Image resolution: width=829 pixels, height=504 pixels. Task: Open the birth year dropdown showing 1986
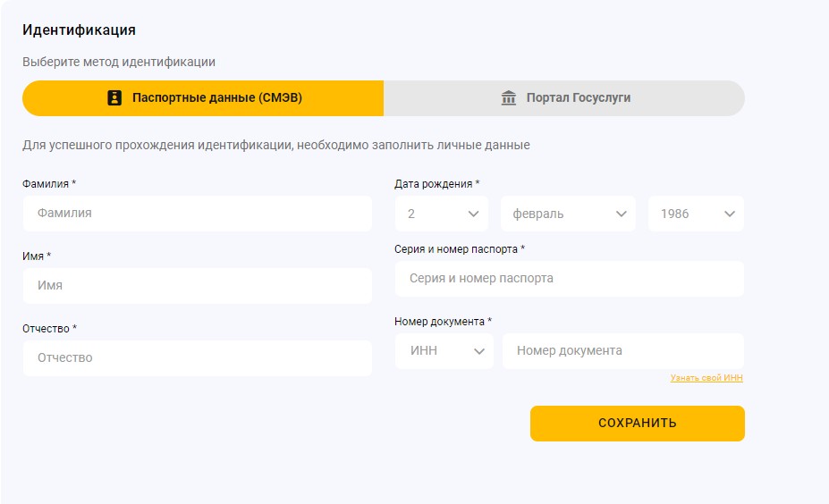point(696,214)
